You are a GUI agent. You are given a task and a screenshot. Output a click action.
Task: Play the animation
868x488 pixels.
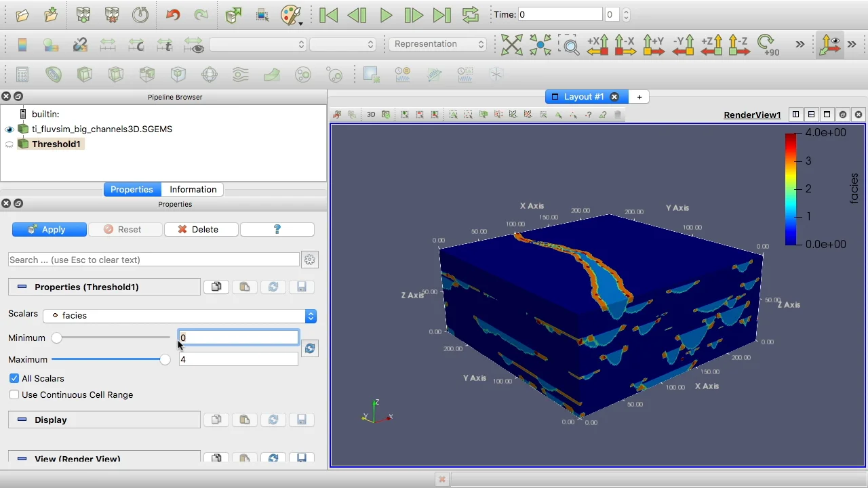[386, 15]
